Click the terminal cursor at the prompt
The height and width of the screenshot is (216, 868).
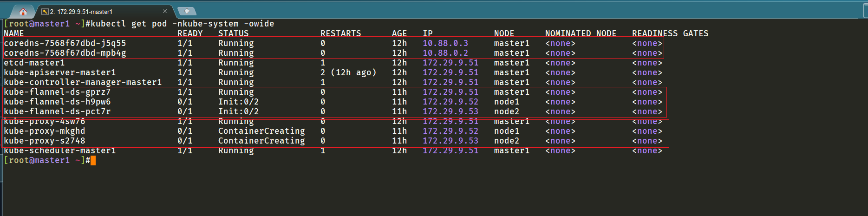(x=93, y=161)
